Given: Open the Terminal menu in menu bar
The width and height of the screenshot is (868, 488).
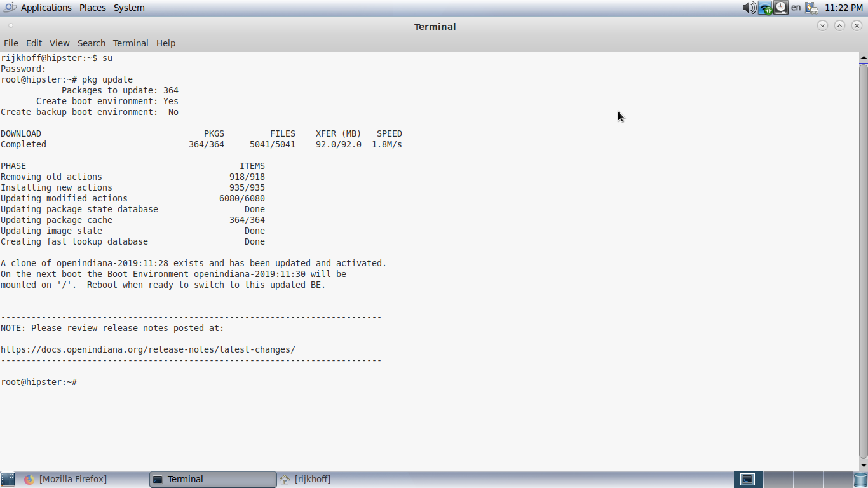Looking at the screenshot, I should point(130,43).
